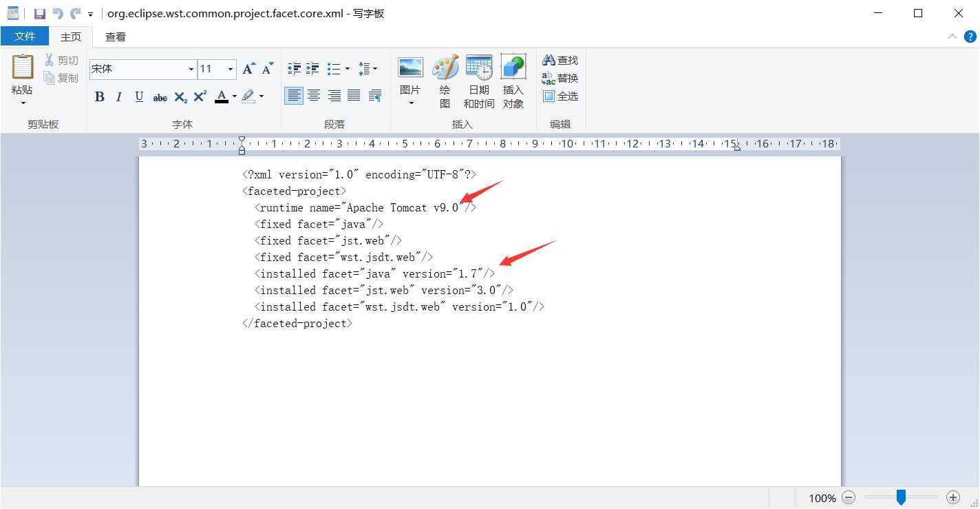
Task: Select align text left
Action: click(x=294, y=96)
